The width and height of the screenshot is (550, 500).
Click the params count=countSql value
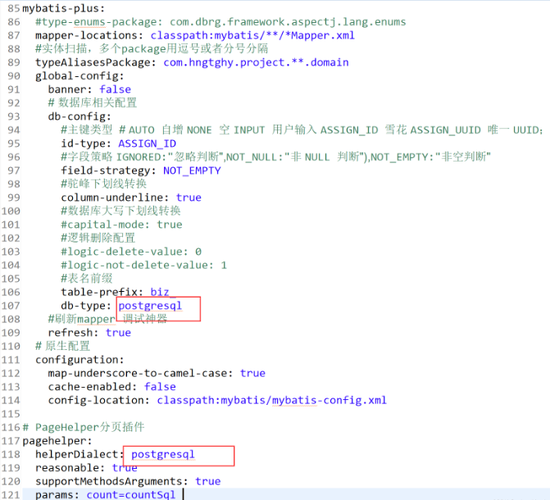point(131,495)
